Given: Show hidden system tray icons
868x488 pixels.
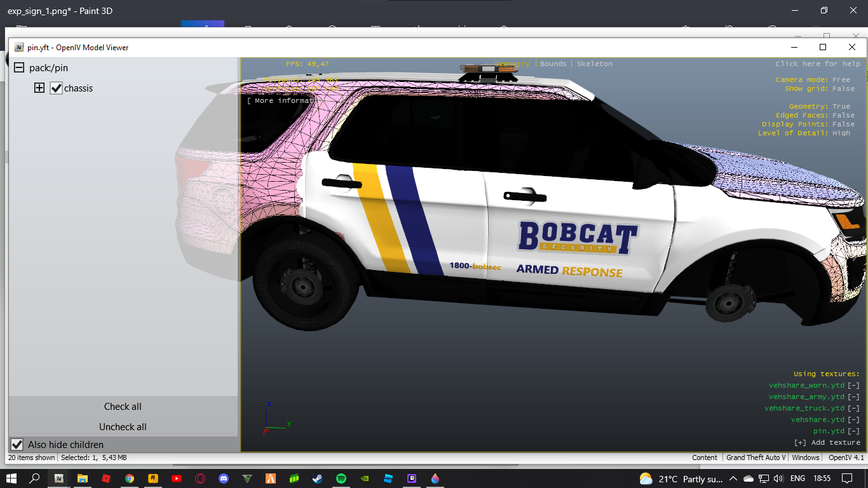Looking at the screenshot, I should (733, 478).
